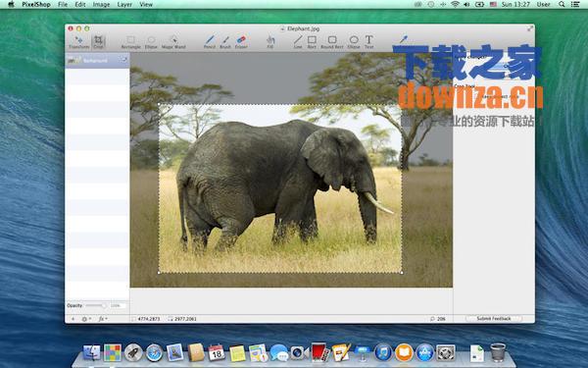Open the Edit menu
This screenshot has width=588, height=368.
80,5
